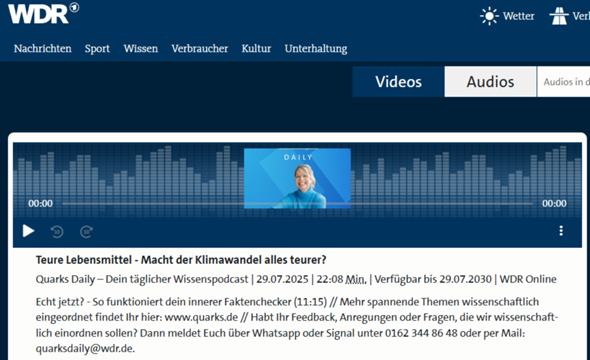The height and width of the screenshot is (360, 590).
Task: Click the WDR logo
Action: tap(43, 14)
